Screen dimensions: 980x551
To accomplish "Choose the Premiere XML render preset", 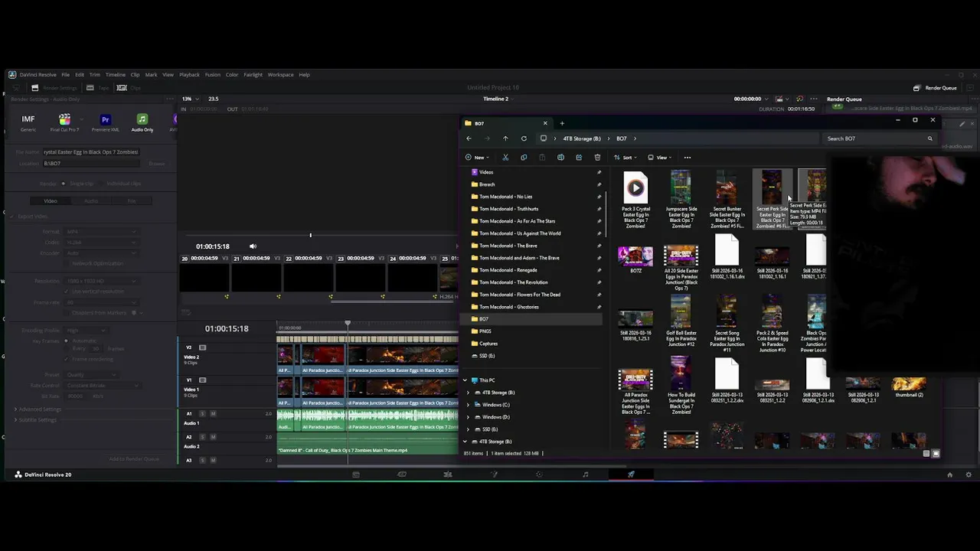I will (x=106, y=122).
